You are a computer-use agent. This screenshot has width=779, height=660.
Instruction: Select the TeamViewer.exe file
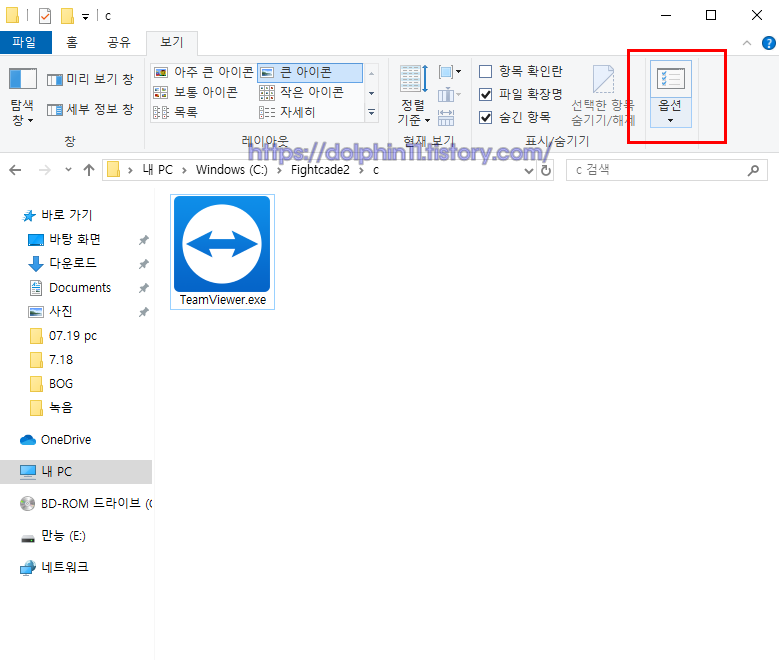point(222,252)
